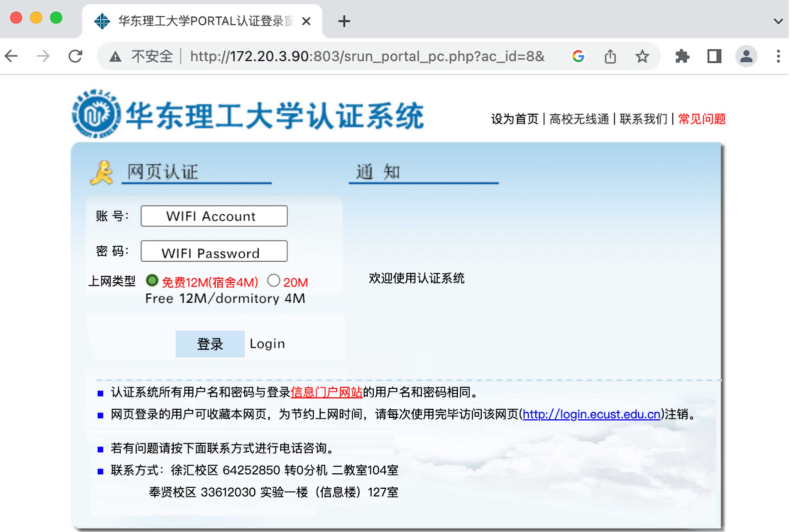The width and height of the screenshot is (790, 532).
Task: Select the 免费12M(宿舍4M) speed option
Action: 152,281
